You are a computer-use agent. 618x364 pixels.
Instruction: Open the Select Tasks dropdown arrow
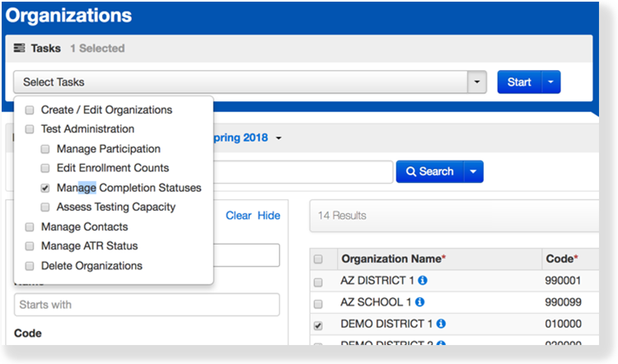point(477,82)
